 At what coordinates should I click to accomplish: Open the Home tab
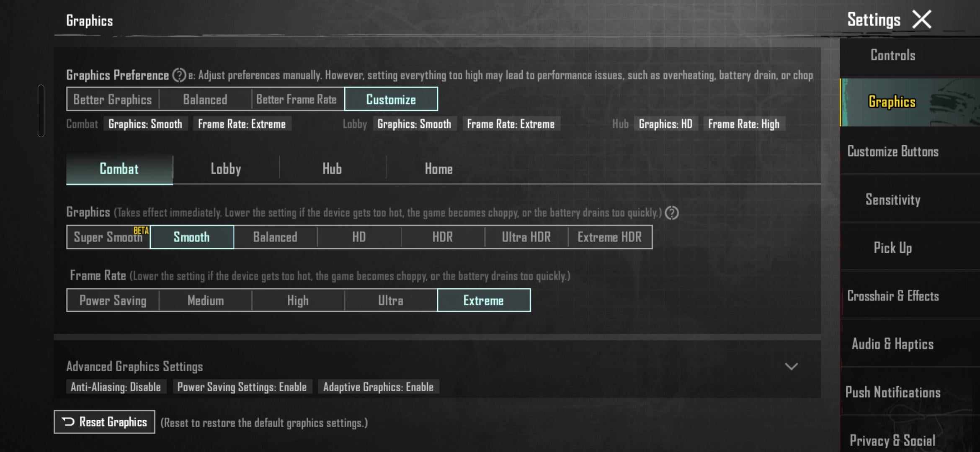438,169
